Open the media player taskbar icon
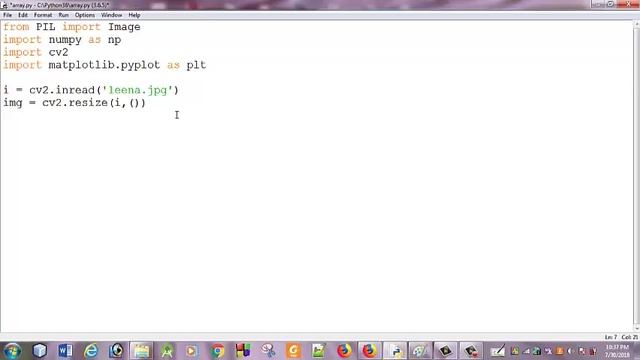Screen dimensions: 640x360 coord(192,351)
